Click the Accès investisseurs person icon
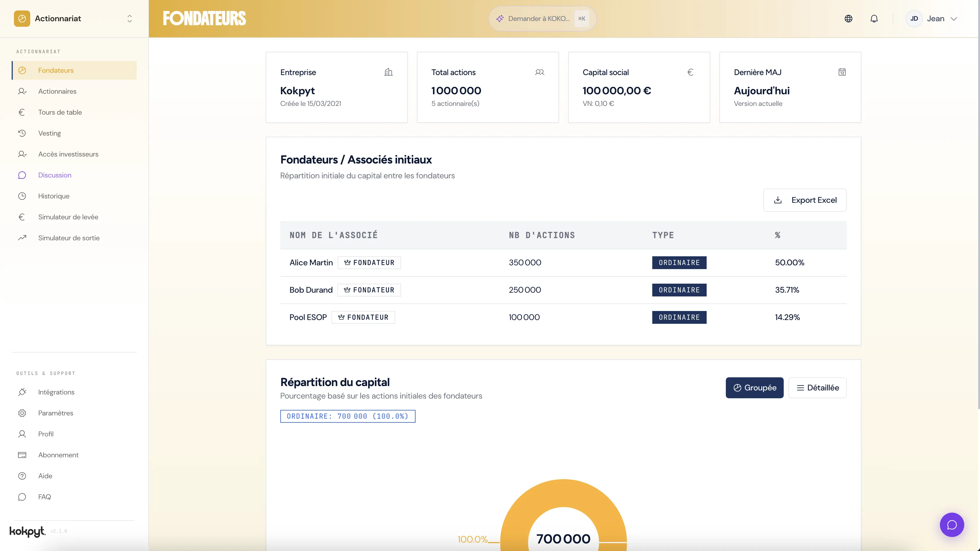The height and width of the screenshot is (551, 980). click(x=22, y=154)
